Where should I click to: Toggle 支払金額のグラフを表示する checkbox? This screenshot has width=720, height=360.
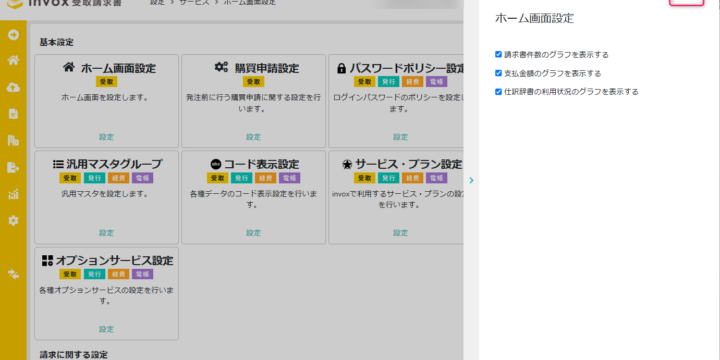pos(498,73)
